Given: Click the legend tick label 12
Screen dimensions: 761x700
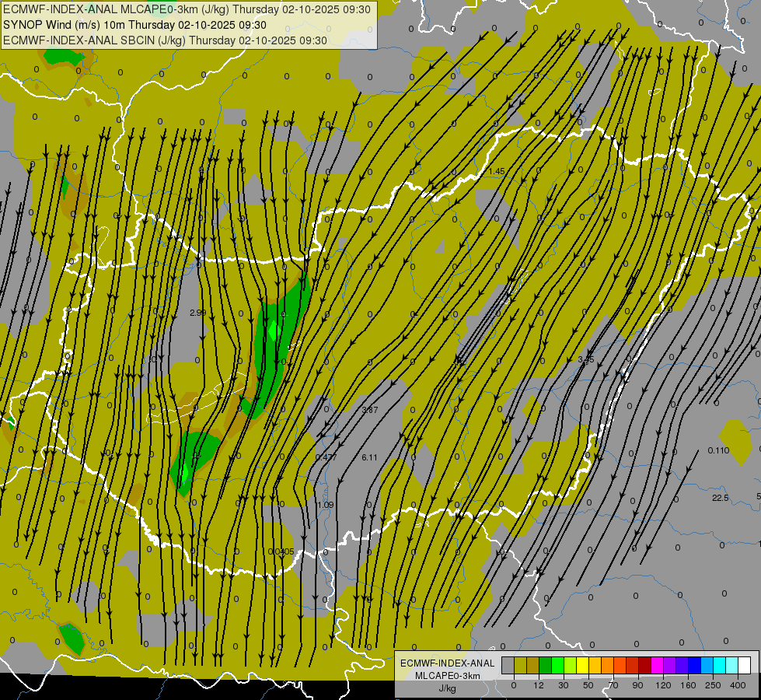Looking at the screenshot, I should point(539,685).
